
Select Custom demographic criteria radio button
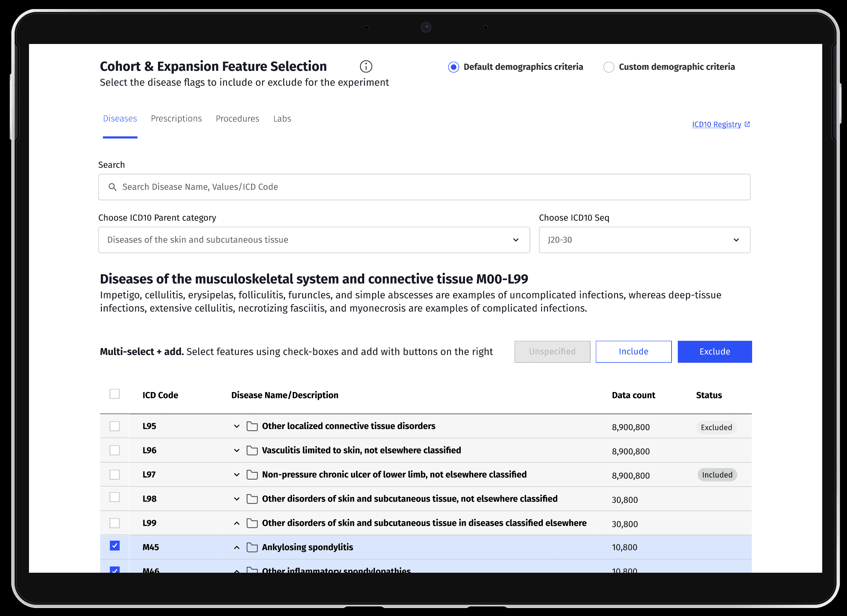608,67
